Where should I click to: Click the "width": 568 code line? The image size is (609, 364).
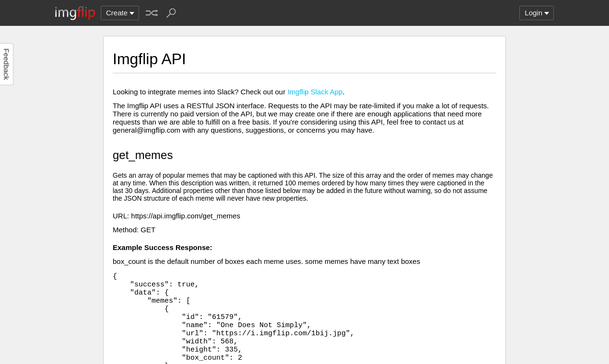pos(210,341)
